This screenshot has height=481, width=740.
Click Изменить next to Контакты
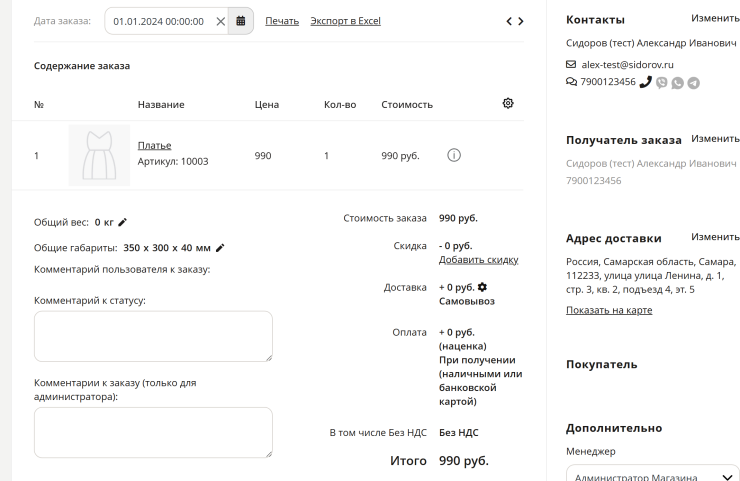click(715, 18)
